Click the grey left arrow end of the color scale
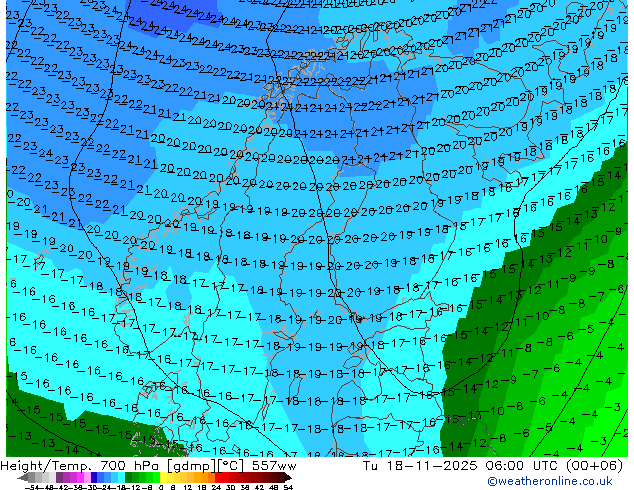 tap(23, 478)
